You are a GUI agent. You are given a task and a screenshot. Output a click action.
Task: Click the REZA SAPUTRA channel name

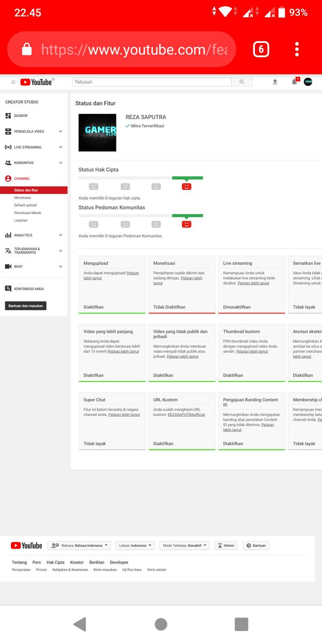[x=146, y=117]
